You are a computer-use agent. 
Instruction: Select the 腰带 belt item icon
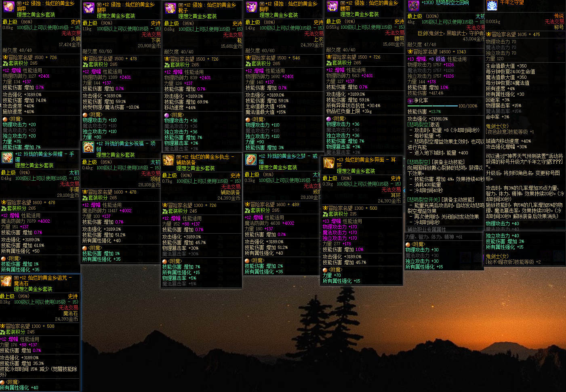tap(332, 7)
